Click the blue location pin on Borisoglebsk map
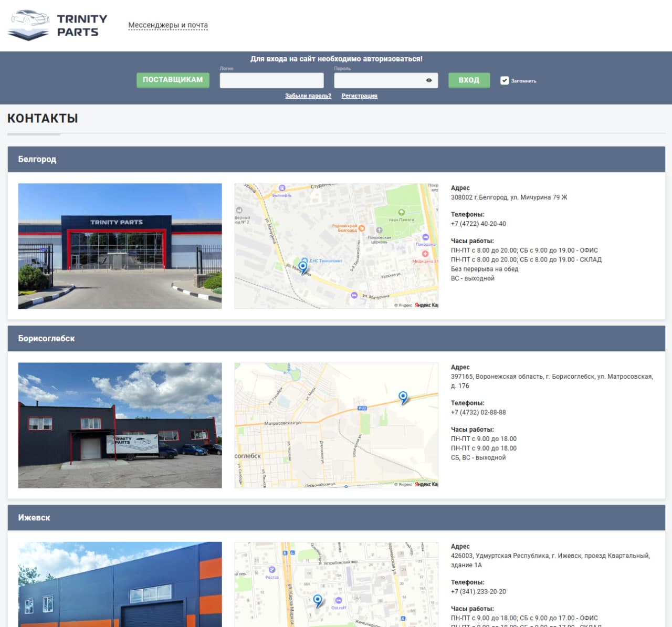 point(403,397)
